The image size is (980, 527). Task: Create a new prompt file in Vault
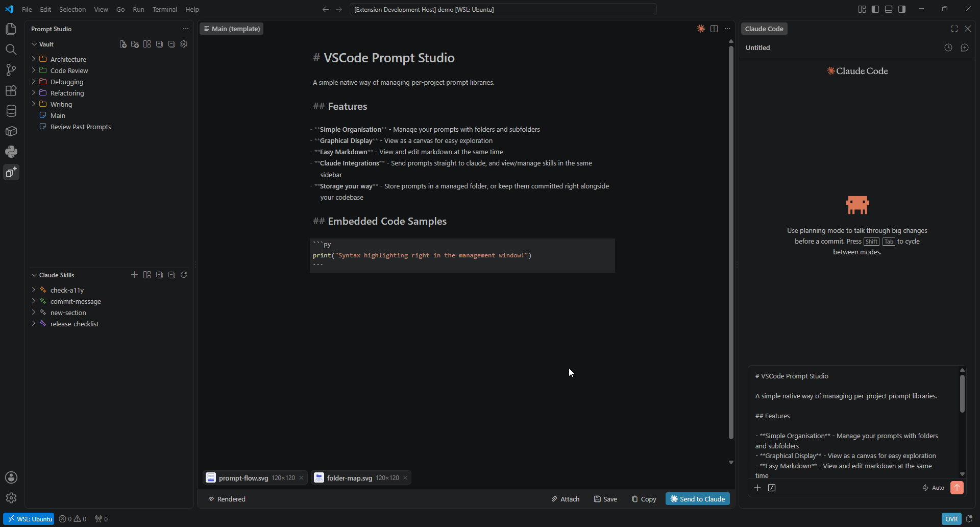(122, 44)
